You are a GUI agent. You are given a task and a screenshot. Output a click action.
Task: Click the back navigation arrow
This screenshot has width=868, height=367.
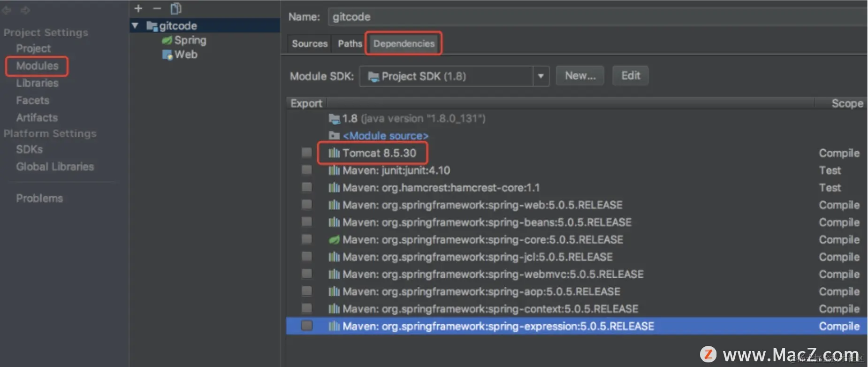(x=7, y=10)
